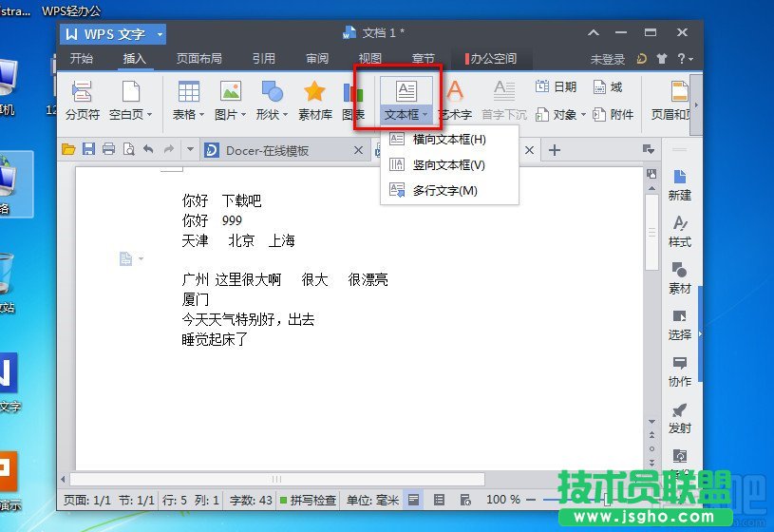
Task: Switch to the 审阅 ribbon tab
Action: 317,59
